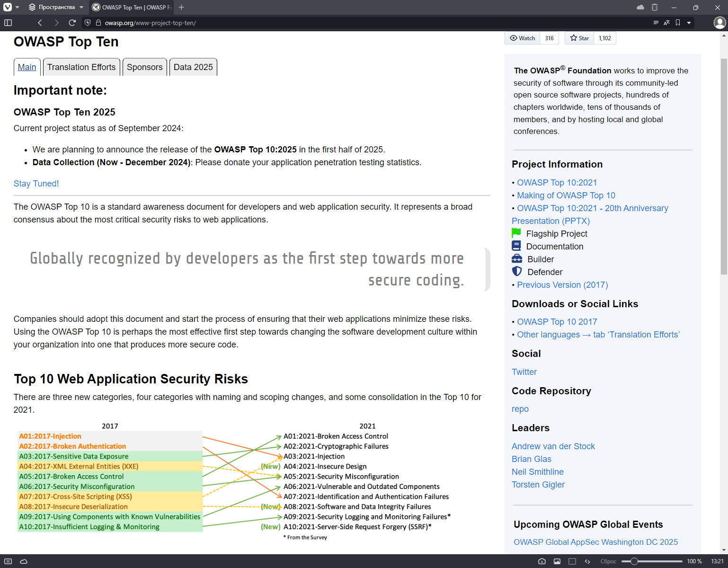728x568 pixels.
Task: Open OWASP Global AppSec Washington DC 2025
Action: click(x=595, y=542)
